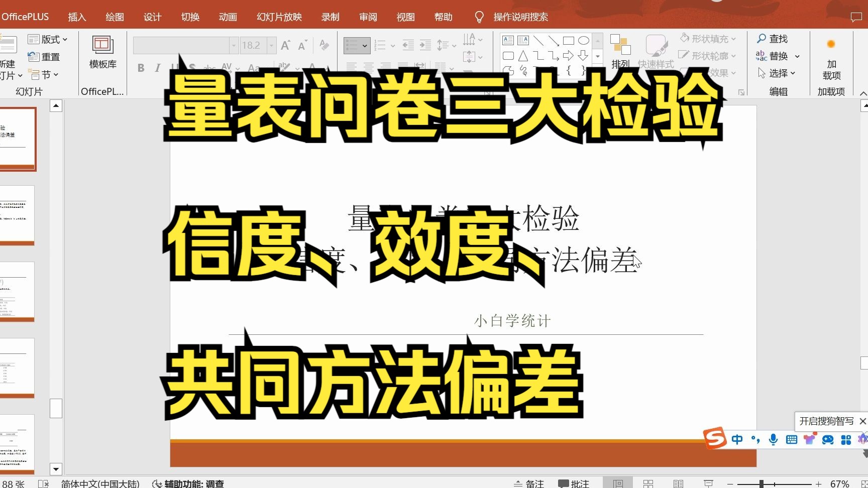
Task: Toggle the 备注 notes pane
Action: [x=529, y=483]
